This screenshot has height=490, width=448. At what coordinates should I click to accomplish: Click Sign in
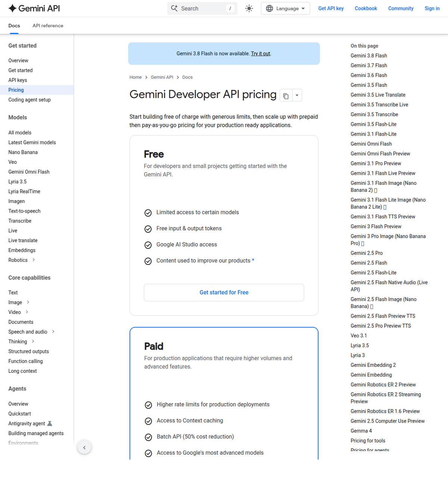pyautogui.click(x=432, y=8)
